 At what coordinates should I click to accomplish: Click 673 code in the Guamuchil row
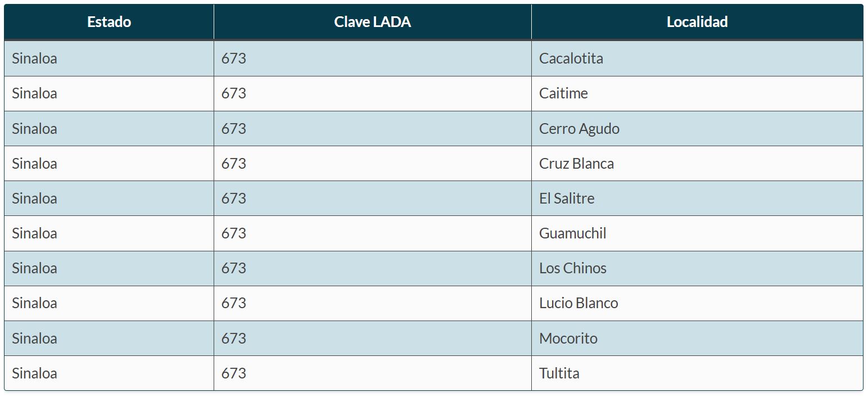[233, 233]
